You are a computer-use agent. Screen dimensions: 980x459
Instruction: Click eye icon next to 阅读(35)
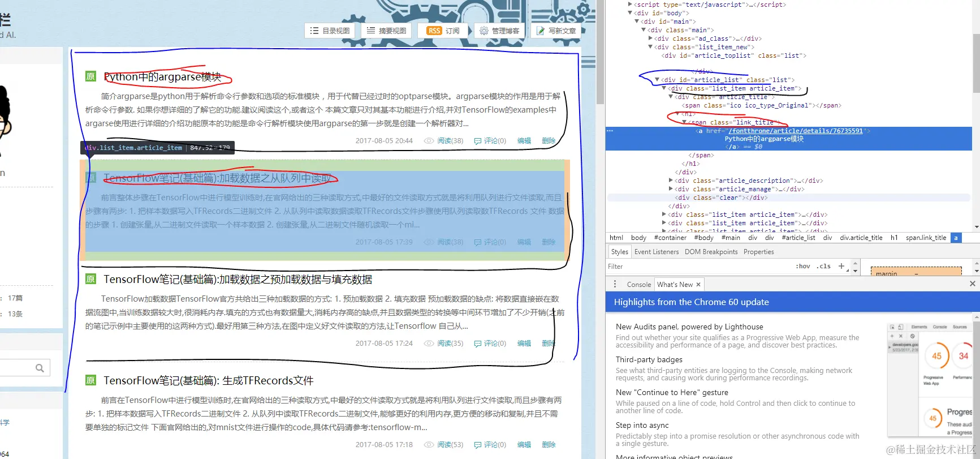[429, 344]
